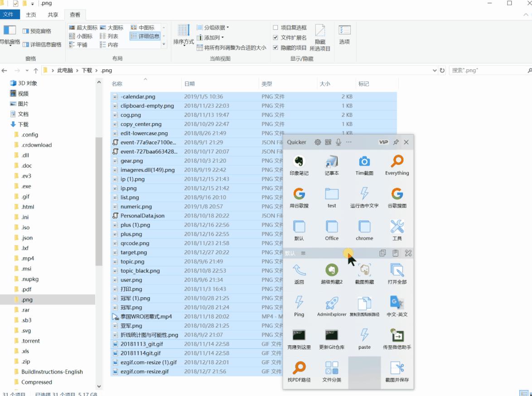Open Quicker settings gear icon

(x=318, y=142)
